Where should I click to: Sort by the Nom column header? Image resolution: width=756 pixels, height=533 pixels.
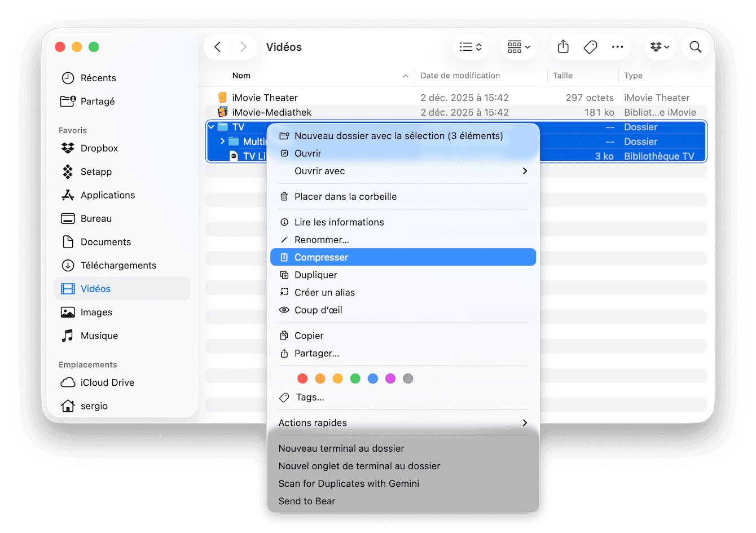(x=241, y=76)
